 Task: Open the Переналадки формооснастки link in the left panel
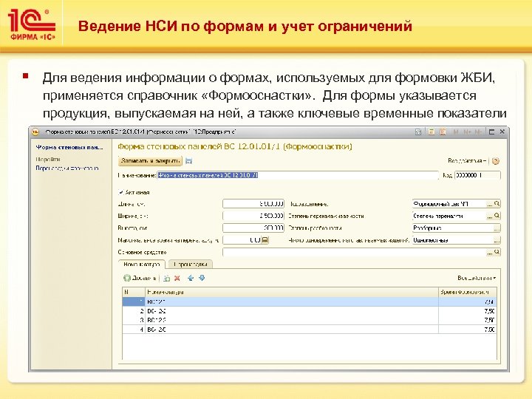click(67, 168)
